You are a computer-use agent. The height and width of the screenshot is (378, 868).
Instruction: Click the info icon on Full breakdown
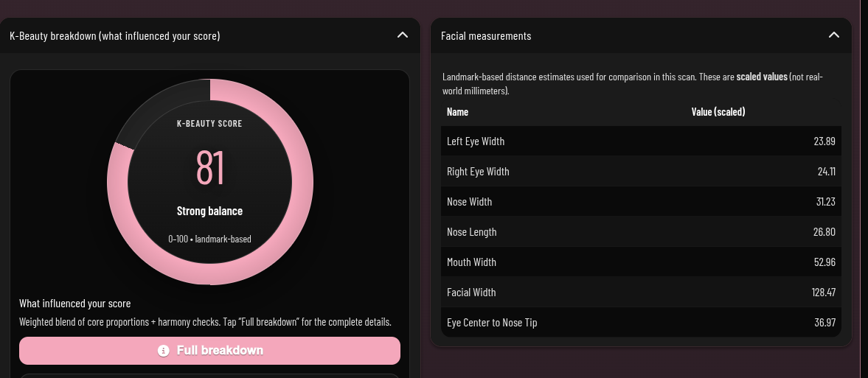point(164,351)
